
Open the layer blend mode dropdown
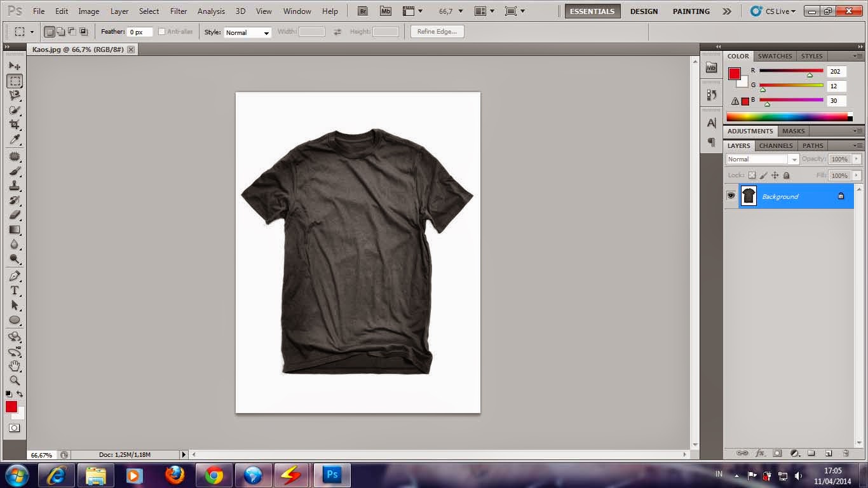click(x=763, y=159)
